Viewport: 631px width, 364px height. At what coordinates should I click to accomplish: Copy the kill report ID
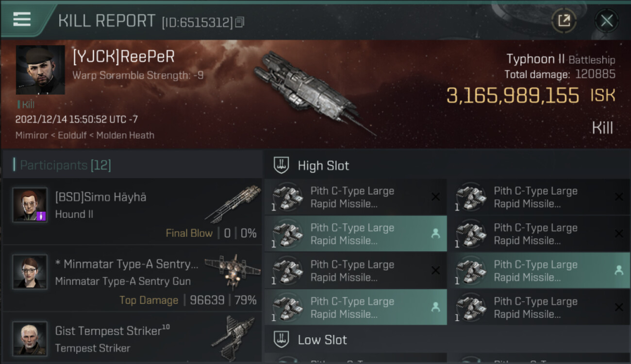coord(240,22)
